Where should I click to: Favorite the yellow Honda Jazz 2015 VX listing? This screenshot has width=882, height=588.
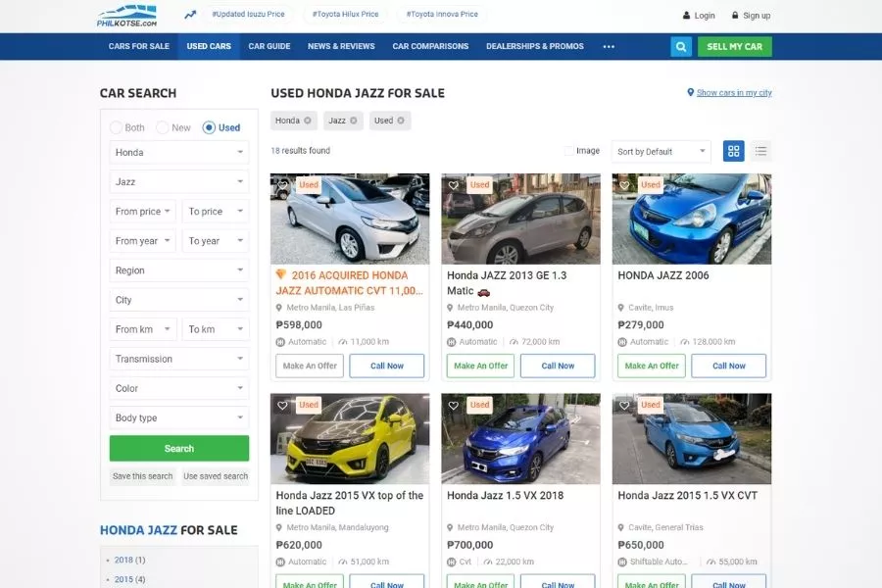[283, 404]
